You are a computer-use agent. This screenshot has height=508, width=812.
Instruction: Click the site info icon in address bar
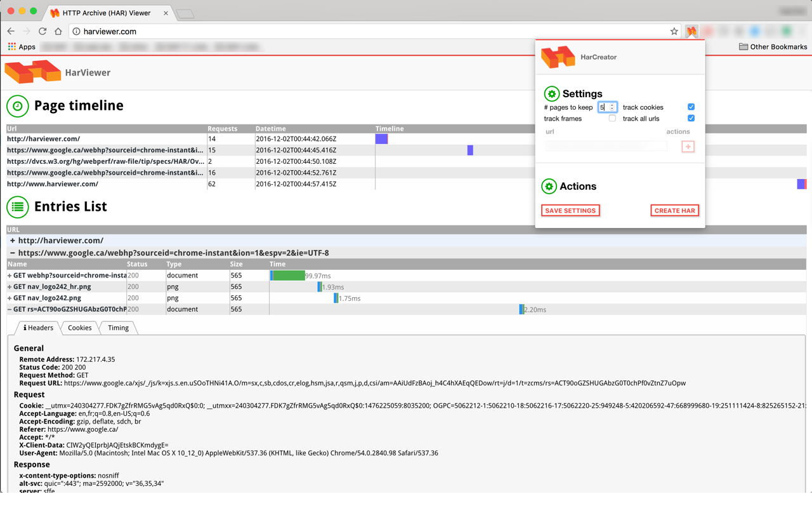tap(76, 31)
